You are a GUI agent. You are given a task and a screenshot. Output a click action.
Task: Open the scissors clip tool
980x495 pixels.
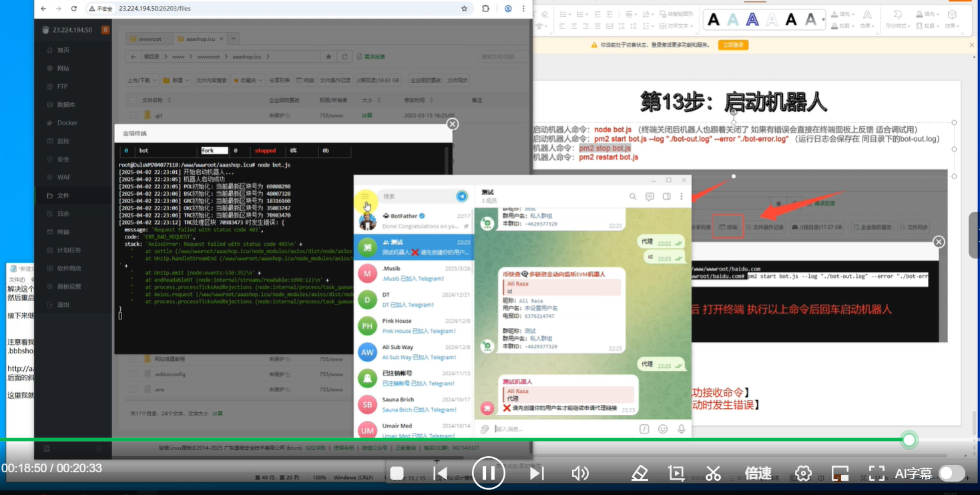[x=713, y=474]
